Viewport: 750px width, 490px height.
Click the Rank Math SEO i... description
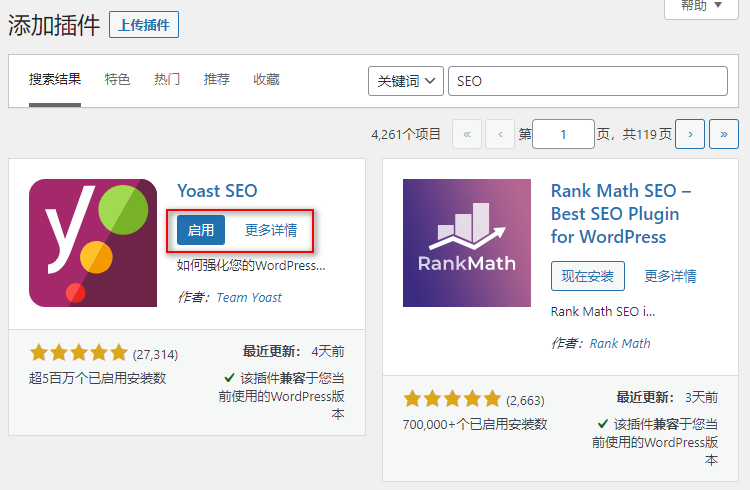point(603,312)
